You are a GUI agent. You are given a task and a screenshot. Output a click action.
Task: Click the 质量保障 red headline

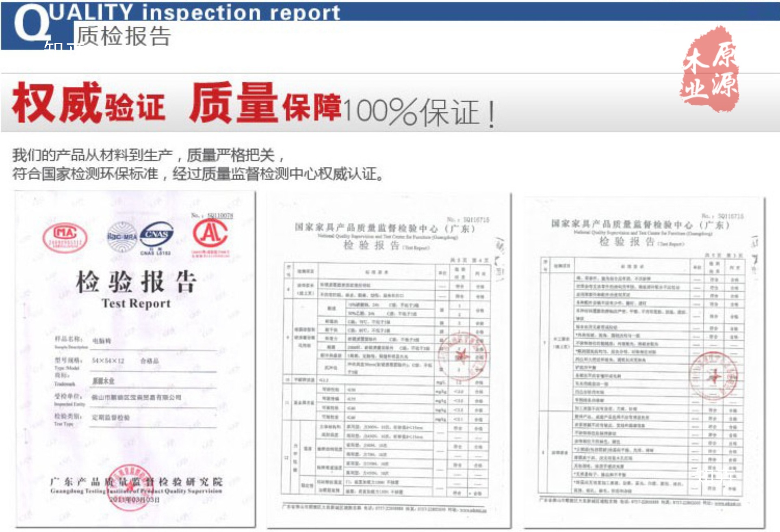265,104
